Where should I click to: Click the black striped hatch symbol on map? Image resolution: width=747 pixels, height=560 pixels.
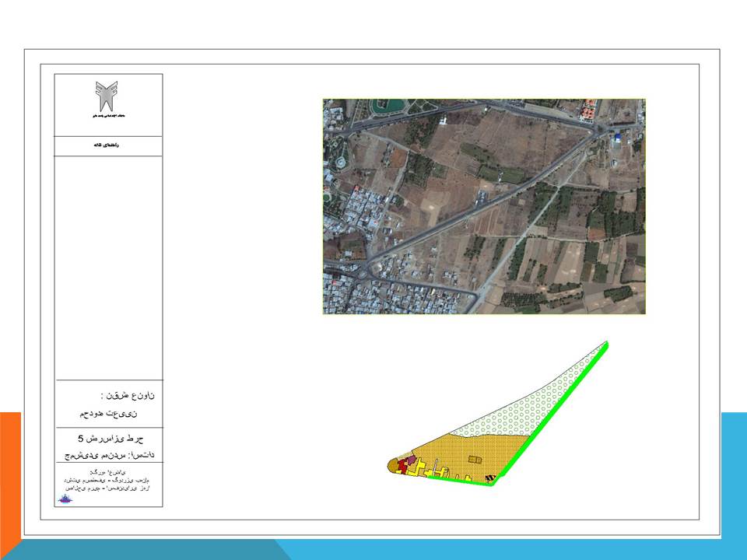[489, 478]
